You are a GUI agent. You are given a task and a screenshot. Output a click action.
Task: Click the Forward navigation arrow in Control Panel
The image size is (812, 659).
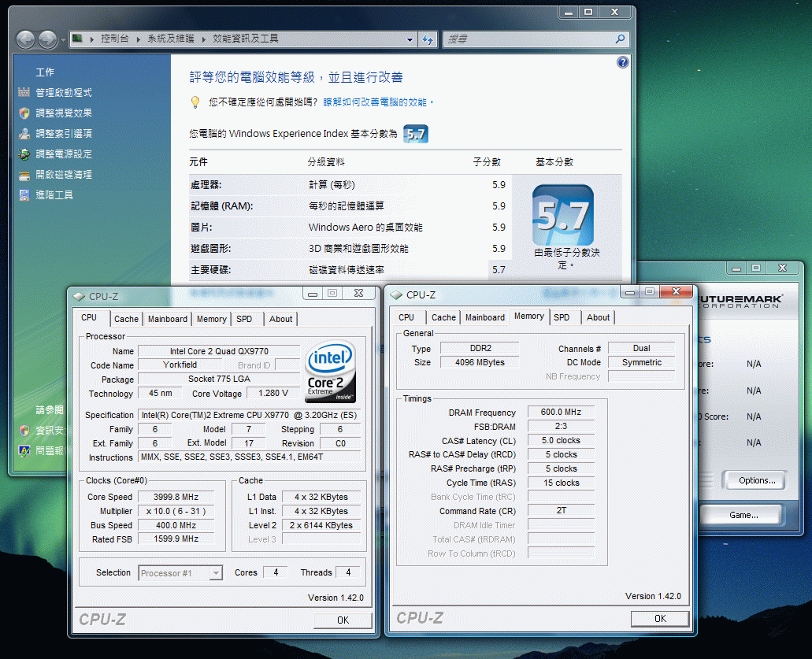(47, 39)
